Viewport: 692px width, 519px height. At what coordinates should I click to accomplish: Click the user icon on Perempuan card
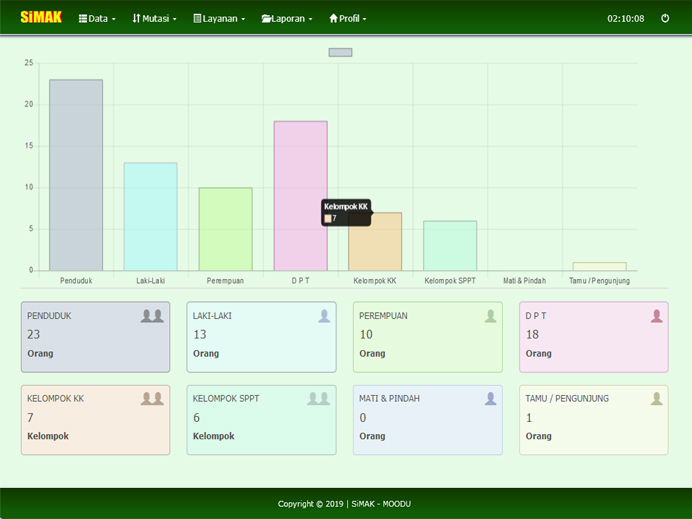490,316
